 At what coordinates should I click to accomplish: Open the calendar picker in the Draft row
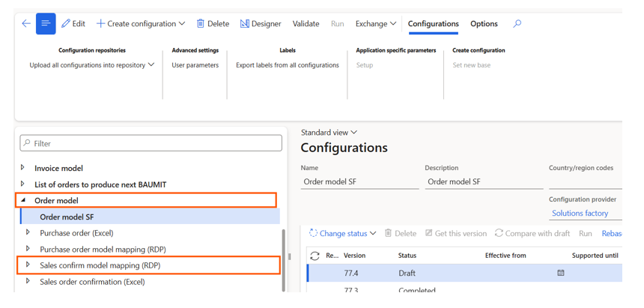[560, 273]
